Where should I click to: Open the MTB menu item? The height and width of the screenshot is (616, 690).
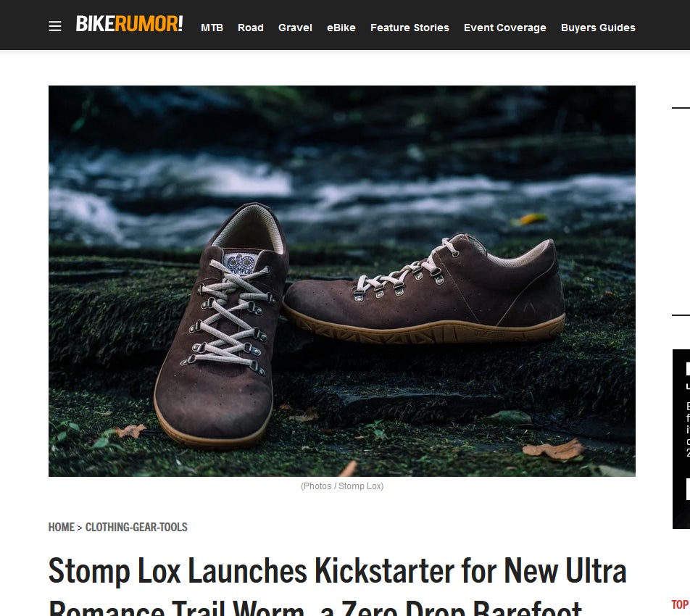212,28
